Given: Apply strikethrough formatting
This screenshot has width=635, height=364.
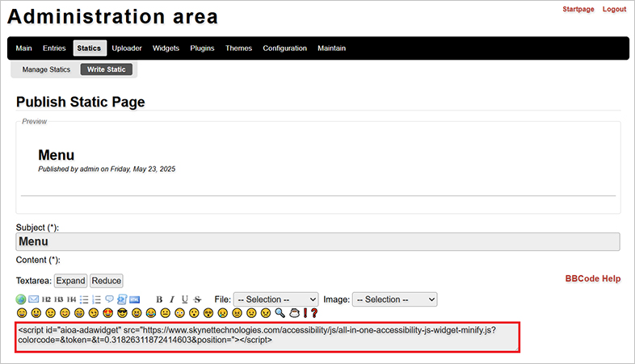Looking at the screenshot, I should click(x=198, y=299).
